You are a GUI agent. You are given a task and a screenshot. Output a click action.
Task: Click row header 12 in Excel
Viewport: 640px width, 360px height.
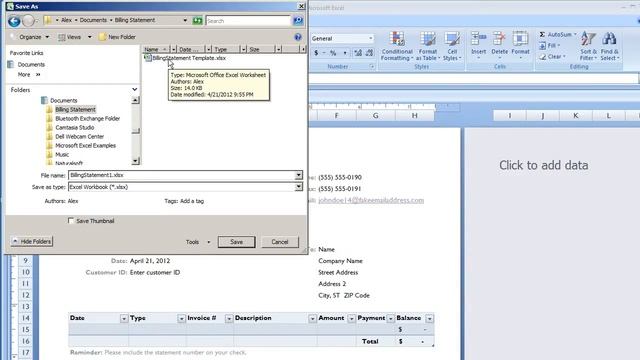[25, 295]
